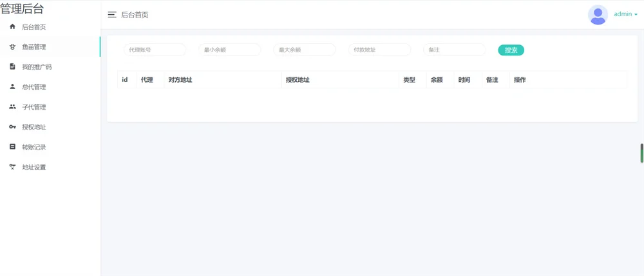The height and width of the screenshot is (276, 644).
Task: Click the key icon beside 授权地址
Action: 12,127
